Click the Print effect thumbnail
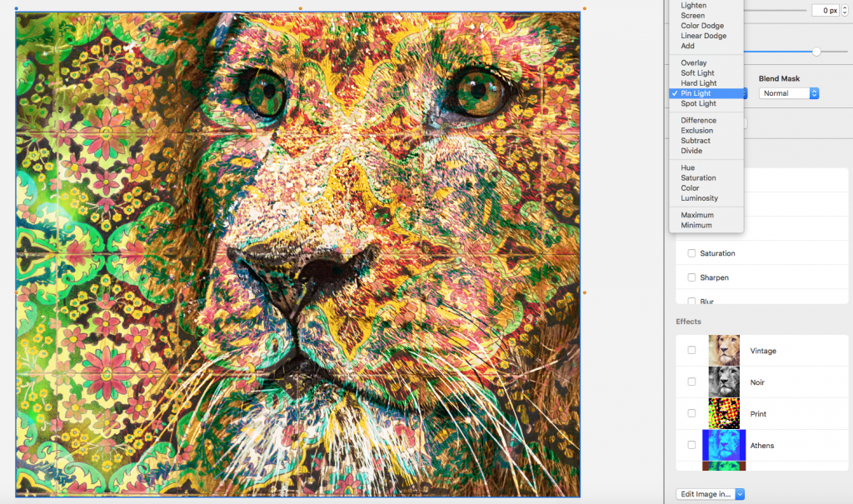Screen dimensions: 853x504 724,414
